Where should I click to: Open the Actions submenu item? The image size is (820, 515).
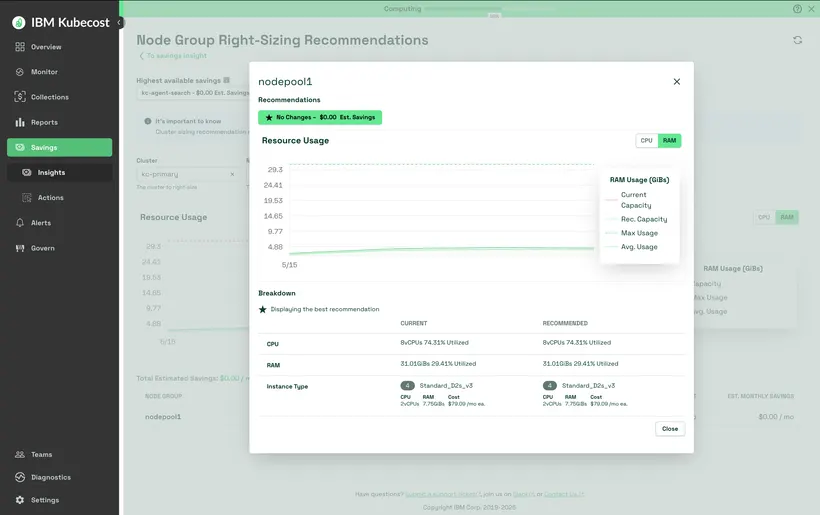[60, 198]
